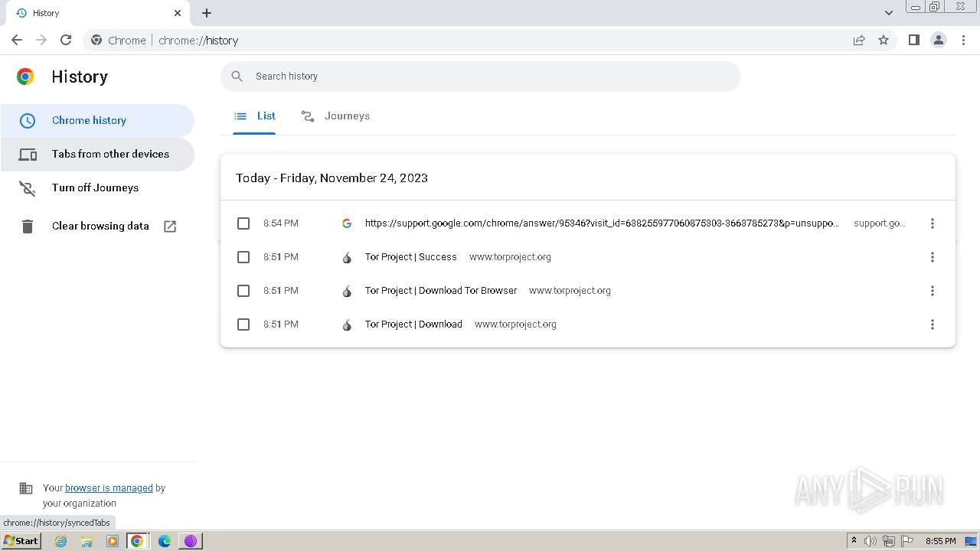Click the volume speaker tray icon
Image resolution: width=980 pixels, height=551 pixels.
pyautogui.click(x=871, y=541)
